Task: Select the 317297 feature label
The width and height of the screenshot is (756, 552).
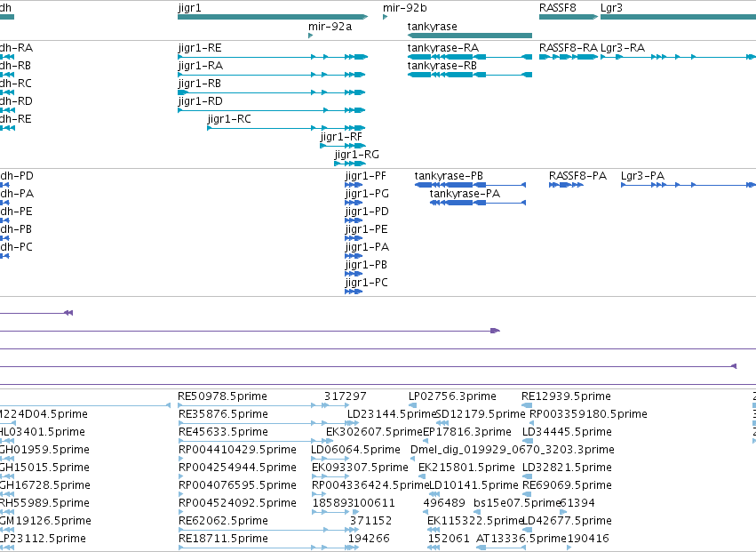Action: (x=346, y=396)
